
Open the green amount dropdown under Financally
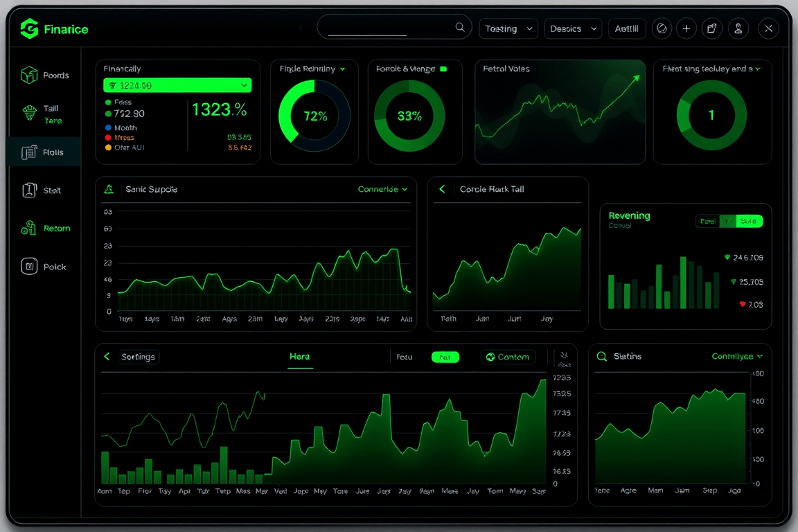pyautogui.click(x=177, y=84)
